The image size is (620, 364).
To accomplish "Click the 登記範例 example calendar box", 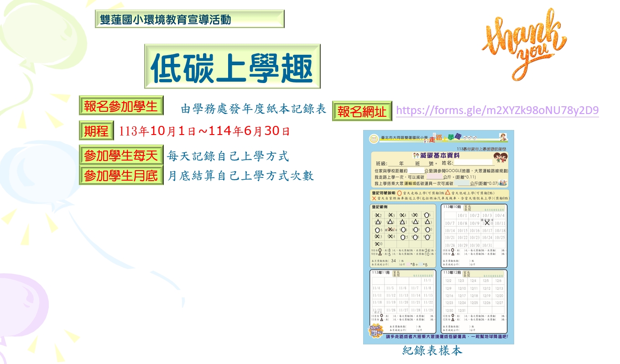I will 402,235.
